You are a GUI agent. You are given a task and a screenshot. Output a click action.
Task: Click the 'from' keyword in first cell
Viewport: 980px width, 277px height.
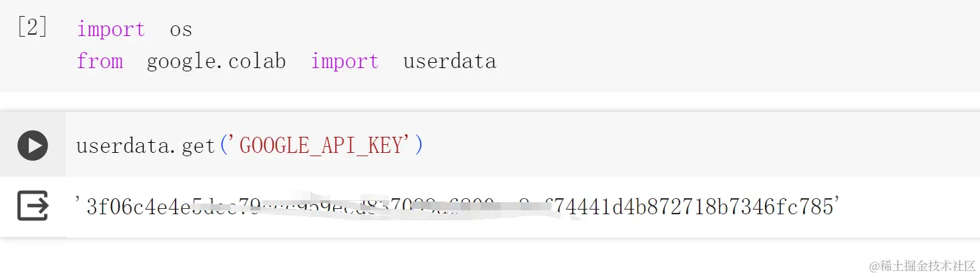(x=100, y=61)
